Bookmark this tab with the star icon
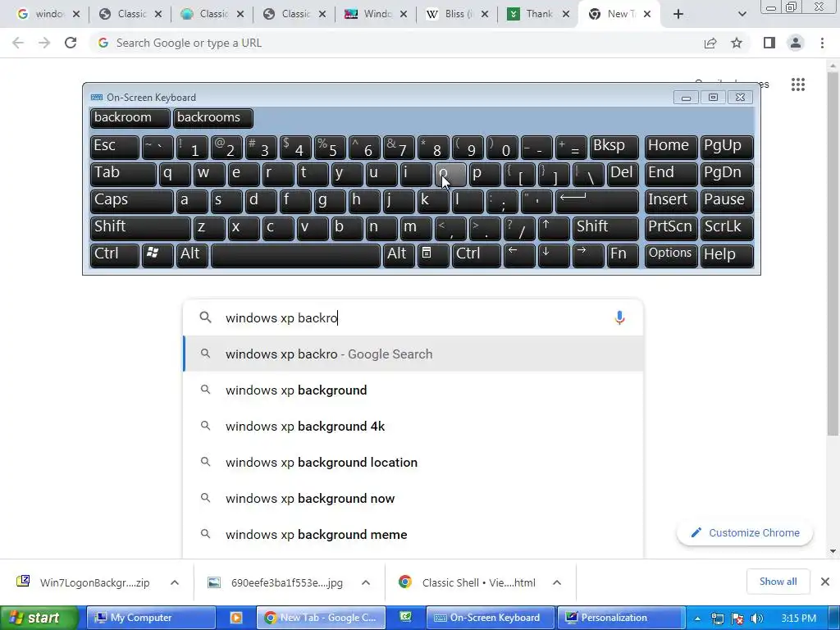Image resolution: width=840 pixels, height=630 pixels. (737, 43)
